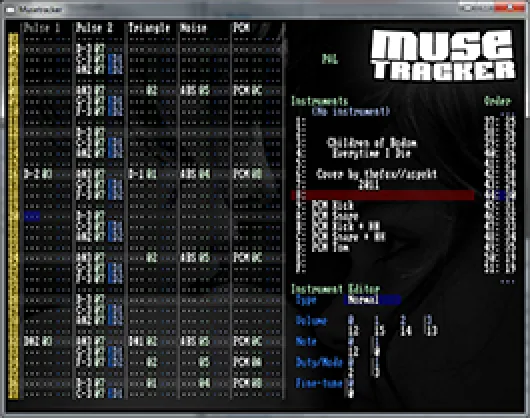530x418 pixels.
Task: Select the PCM channel header
Action: (x=241, y=28)
